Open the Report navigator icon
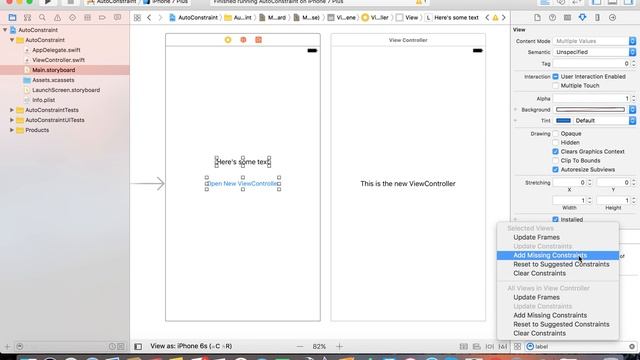The width and height of the screenshot is (640, 360). coord(117,18)
